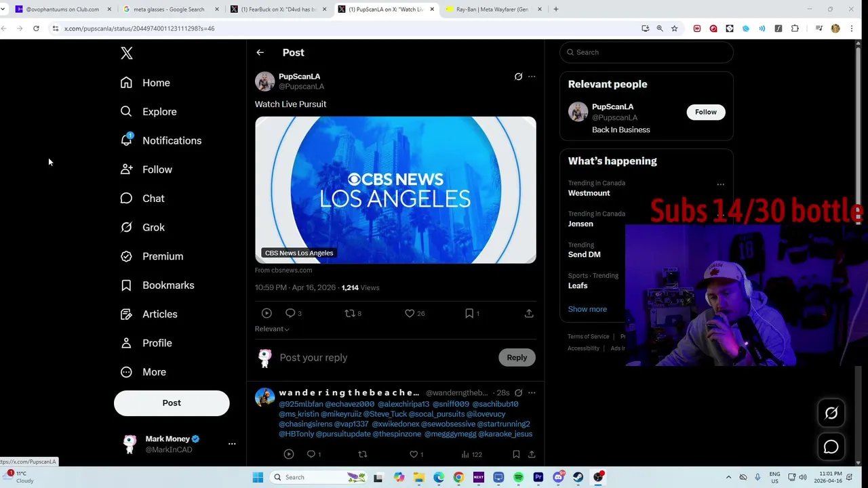Click the Premium sidebar item
The width and height of the screenshot is (868, 488).
(x=152, y=256)
